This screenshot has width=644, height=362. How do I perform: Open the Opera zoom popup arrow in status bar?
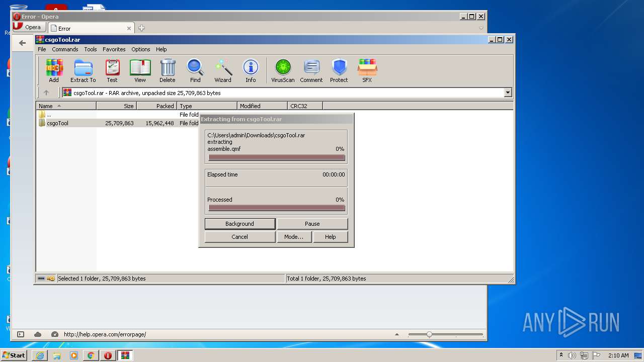[396, 334]
